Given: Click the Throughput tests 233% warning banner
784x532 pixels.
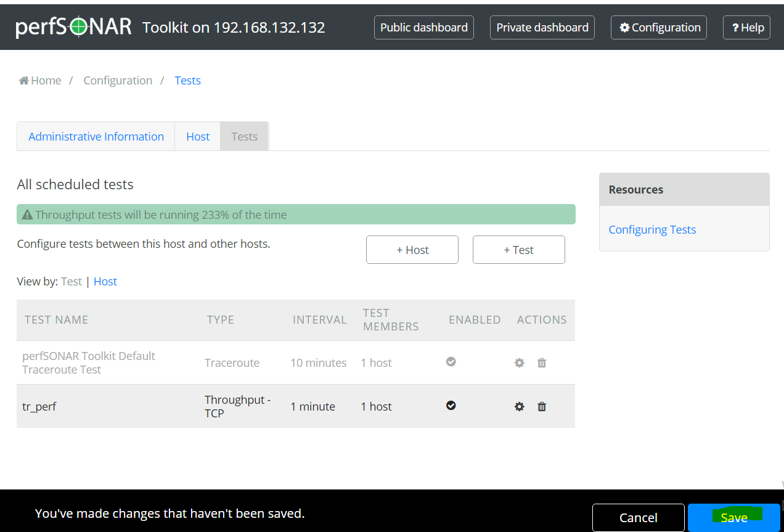Looking at the screenshot, I should click(296, 215).
